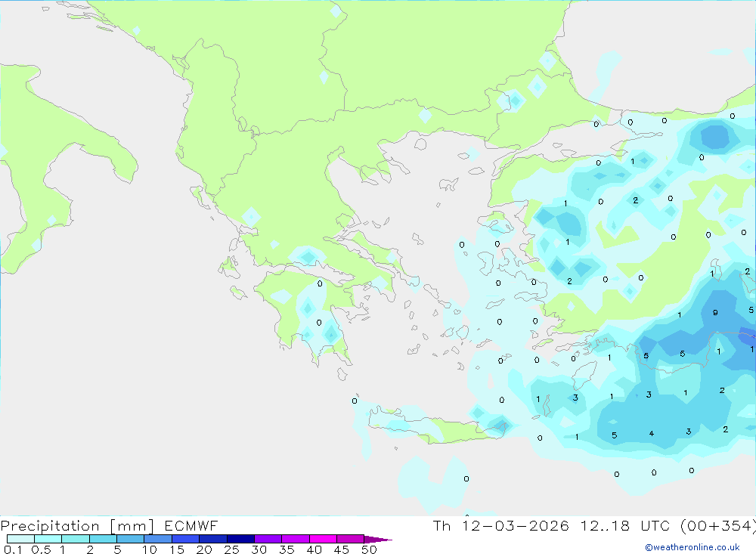Click the date '12-03-2026' in the footer
756x554 pixels.
click(x=515, y=525)
